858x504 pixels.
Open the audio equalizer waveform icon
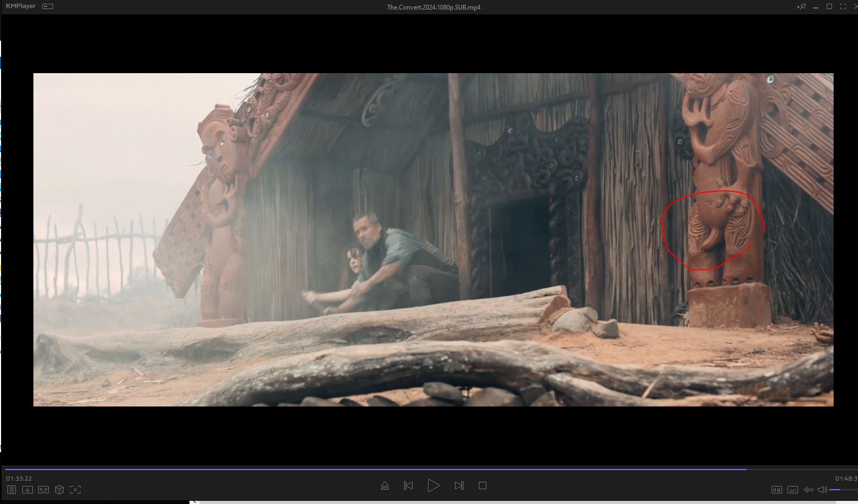click(808, 490)
